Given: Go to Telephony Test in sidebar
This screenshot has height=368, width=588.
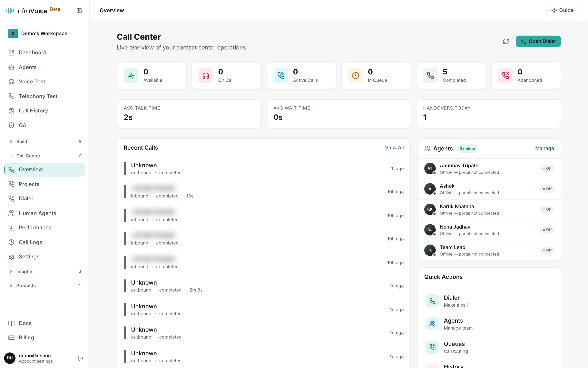Looking at the screenshot, I should point(45,96).
